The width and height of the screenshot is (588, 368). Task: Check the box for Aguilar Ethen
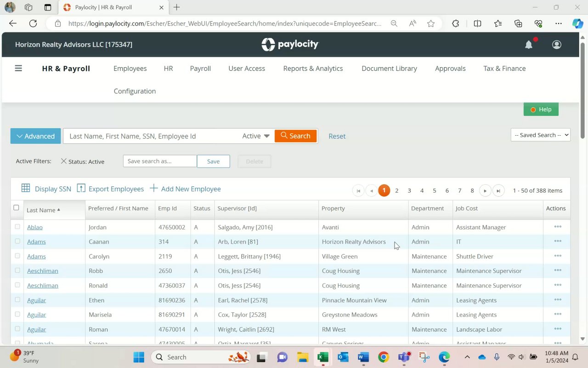[x=17, y=299]
